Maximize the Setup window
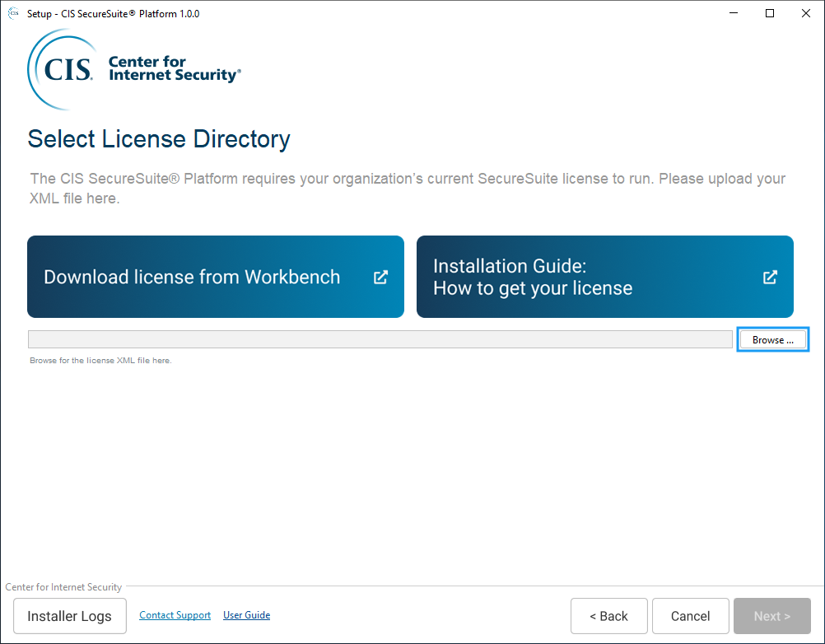Screen dimensions: 825x644 (x=770, y=13)
